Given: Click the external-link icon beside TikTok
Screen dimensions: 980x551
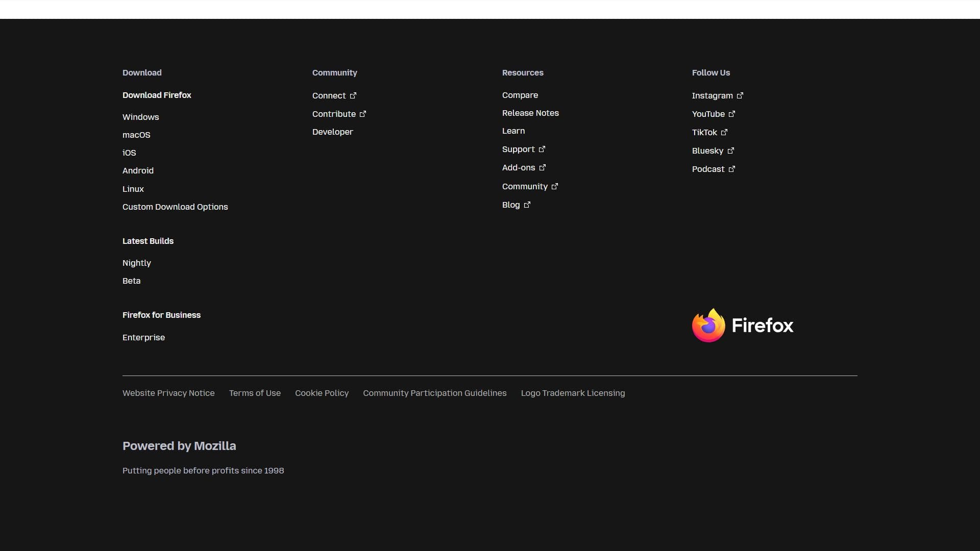Looking at the screenshot, I should tap(724, 132).
